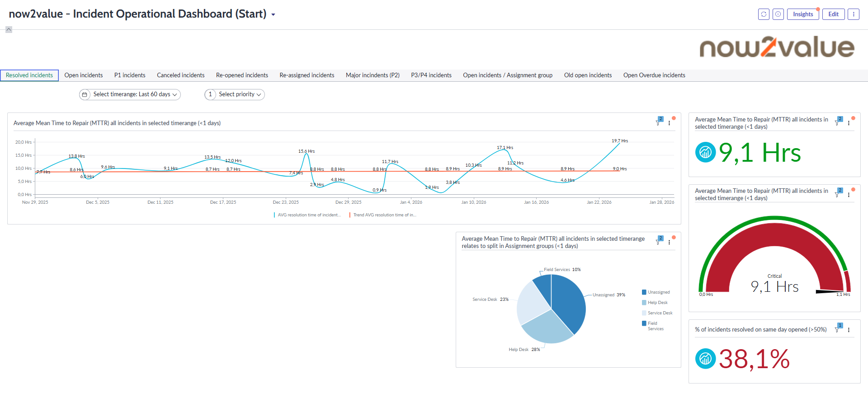Open options menu on Assignment groups pie widget
Image resolution: width=868 pixels, height=393 pixels.
point(669,242)
